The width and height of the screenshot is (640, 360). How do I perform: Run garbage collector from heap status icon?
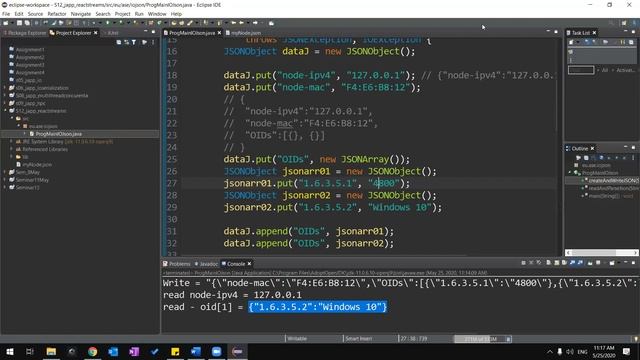508,339
